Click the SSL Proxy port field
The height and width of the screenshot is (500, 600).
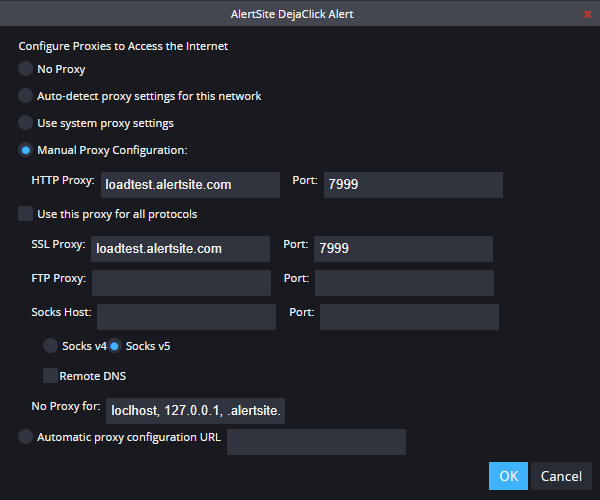click(x=403, y=249)
